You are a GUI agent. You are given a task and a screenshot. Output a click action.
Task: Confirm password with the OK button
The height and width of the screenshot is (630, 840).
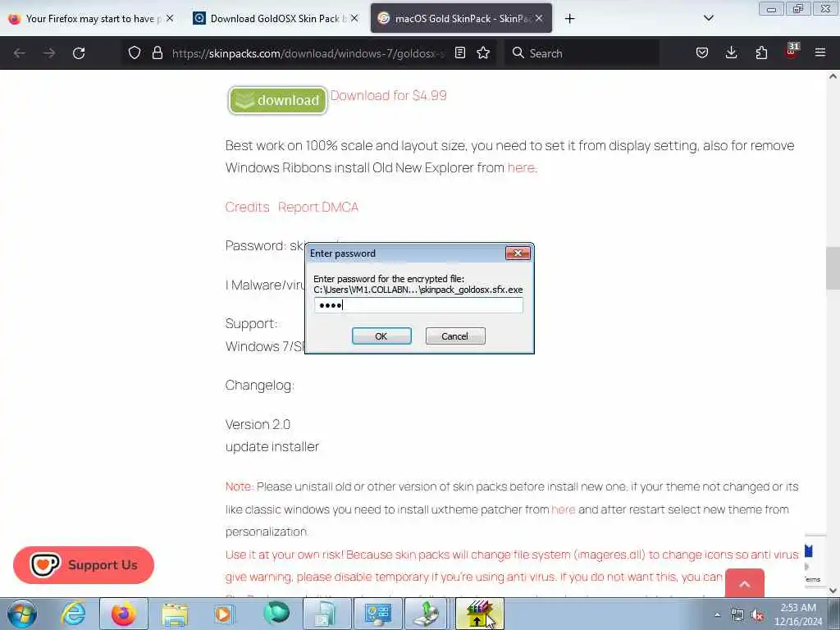pos(381,336)
